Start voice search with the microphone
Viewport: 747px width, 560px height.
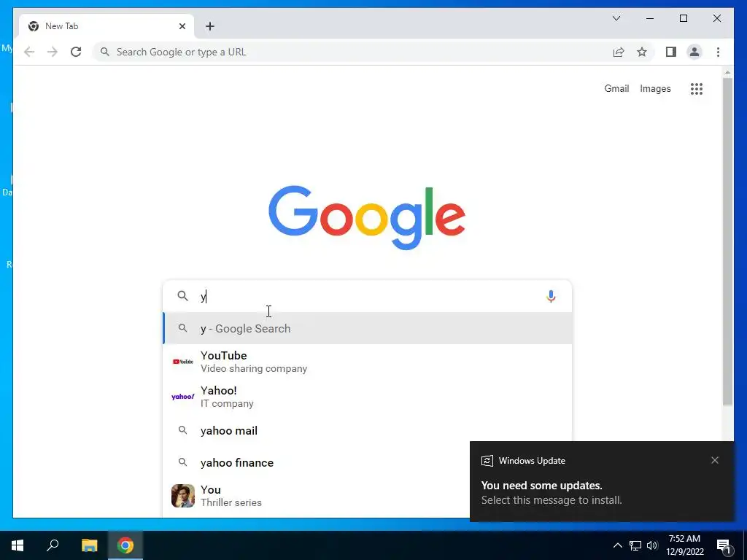551,296
